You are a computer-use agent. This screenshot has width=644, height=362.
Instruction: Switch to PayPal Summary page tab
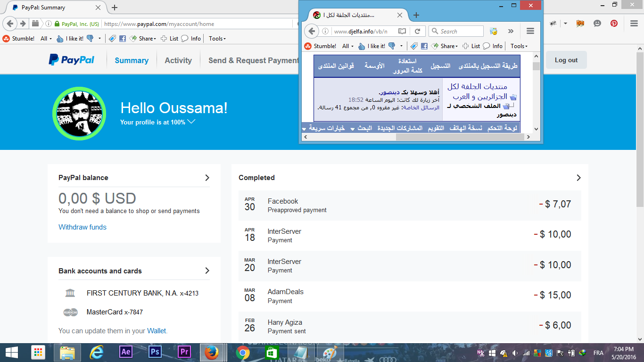(132, 60)
